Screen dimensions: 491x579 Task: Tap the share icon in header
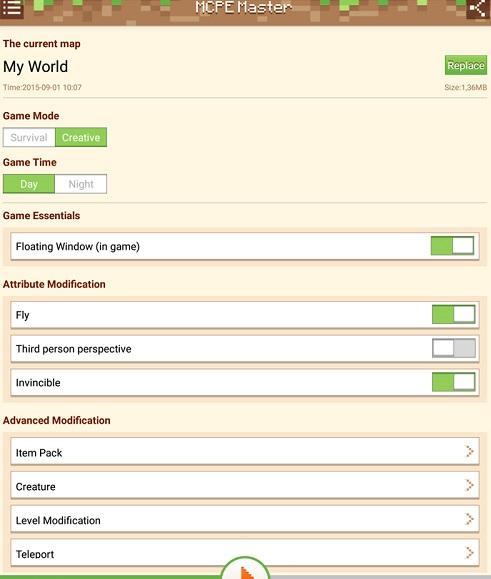click(478, 8)
